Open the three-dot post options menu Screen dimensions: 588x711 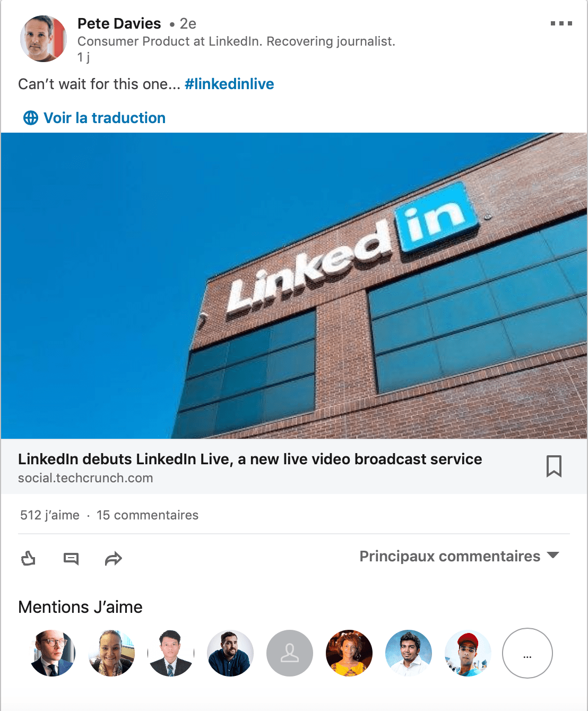[x=561, y=23]
